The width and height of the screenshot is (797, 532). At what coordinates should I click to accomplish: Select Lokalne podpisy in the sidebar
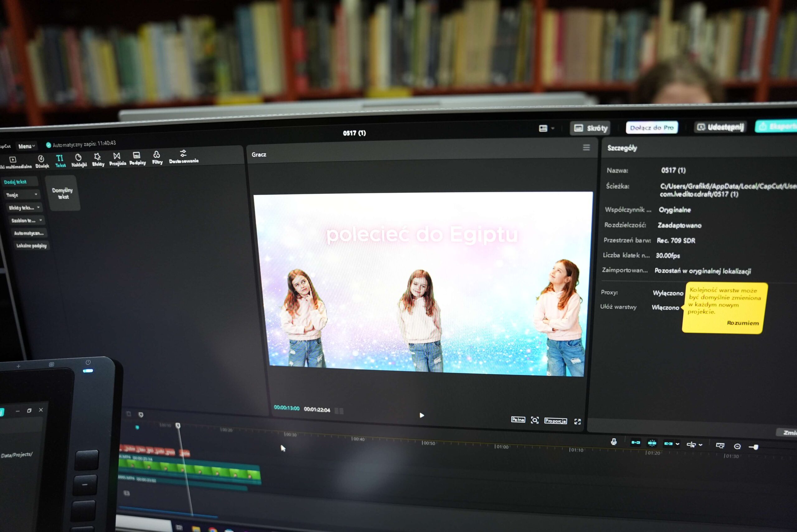(32, 246)
